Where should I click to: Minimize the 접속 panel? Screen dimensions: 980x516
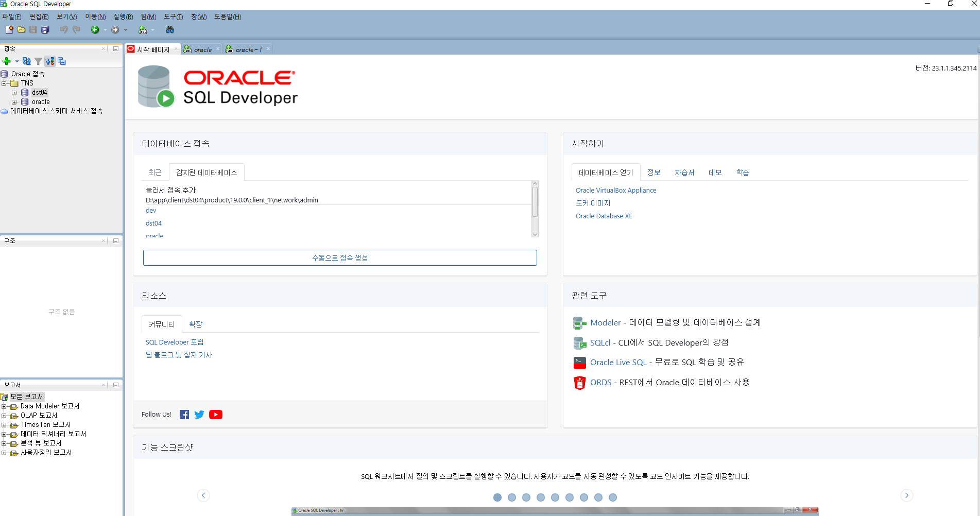click(116, 49)
